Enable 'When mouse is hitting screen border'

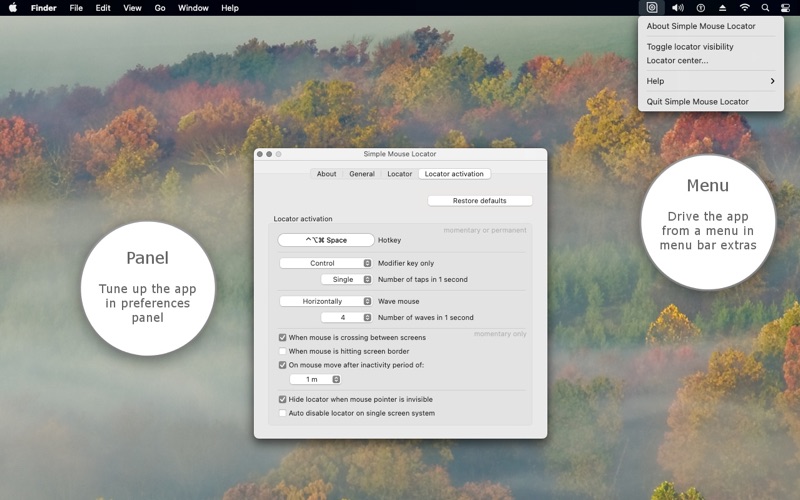coord(283,352)
